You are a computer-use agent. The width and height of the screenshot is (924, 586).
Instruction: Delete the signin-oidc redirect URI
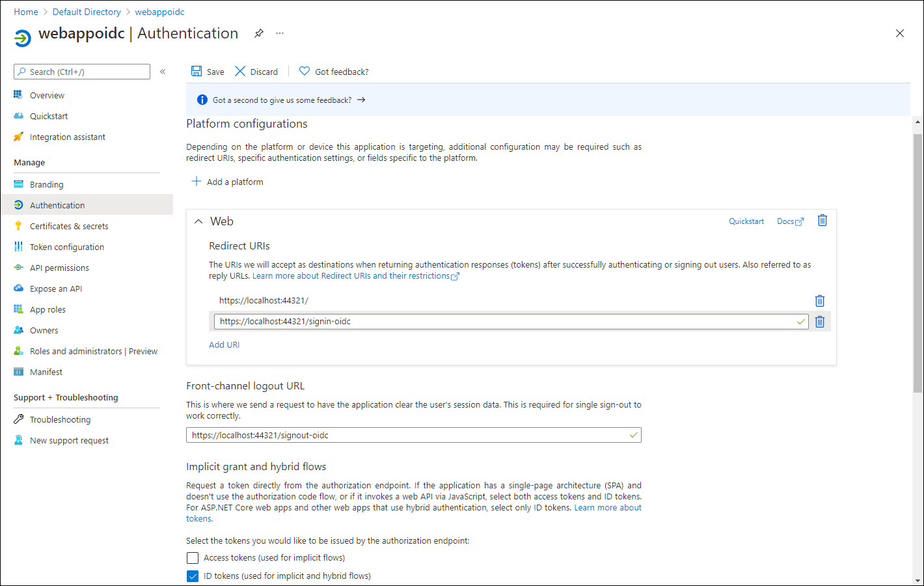coord(820,321)
